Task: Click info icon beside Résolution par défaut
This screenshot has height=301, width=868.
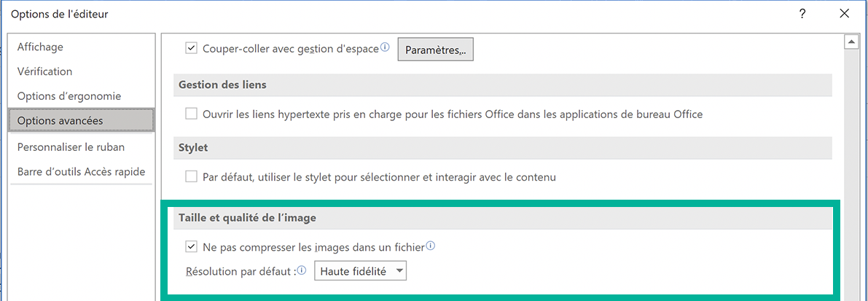Action: coord(302,271)
